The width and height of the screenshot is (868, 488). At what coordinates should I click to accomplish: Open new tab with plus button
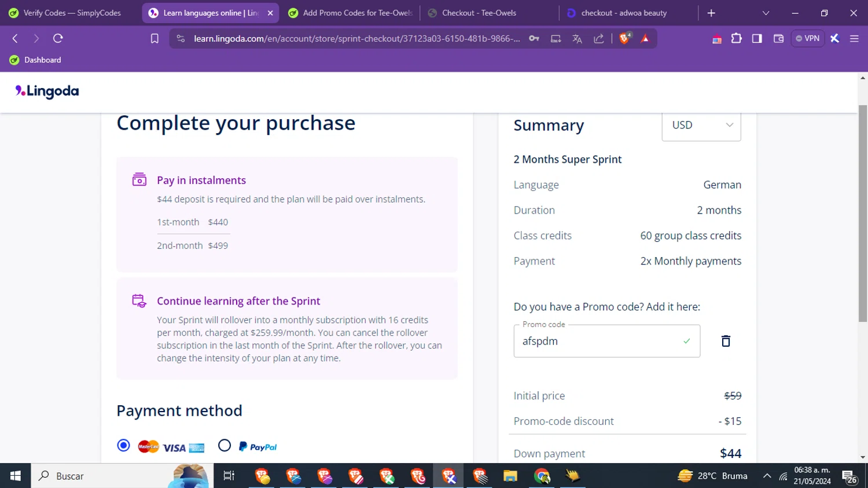click(x=711, y=13)
